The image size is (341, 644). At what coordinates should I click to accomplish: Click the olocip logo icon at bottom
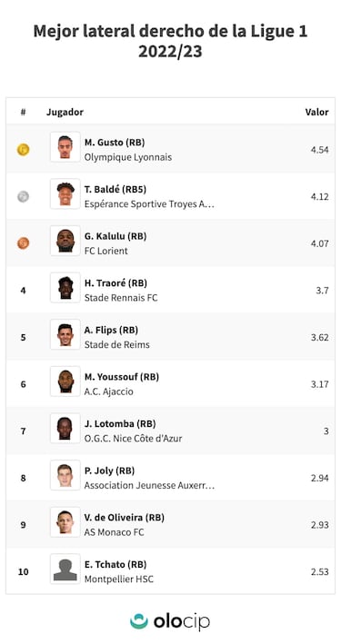(138, 621)
